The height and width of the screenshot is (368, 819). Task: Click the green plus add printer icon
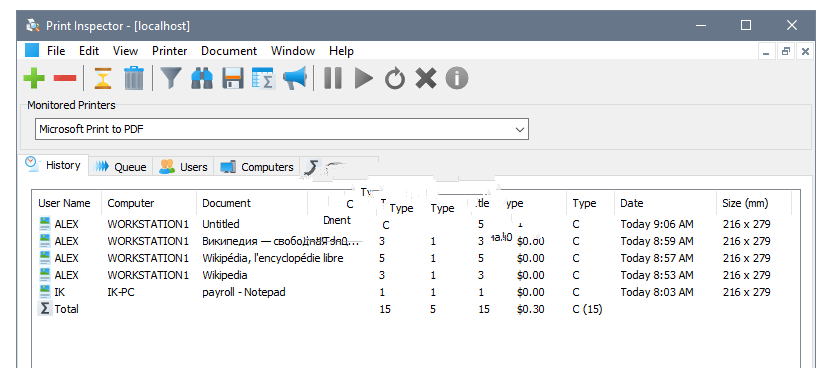tap(34, 79)
